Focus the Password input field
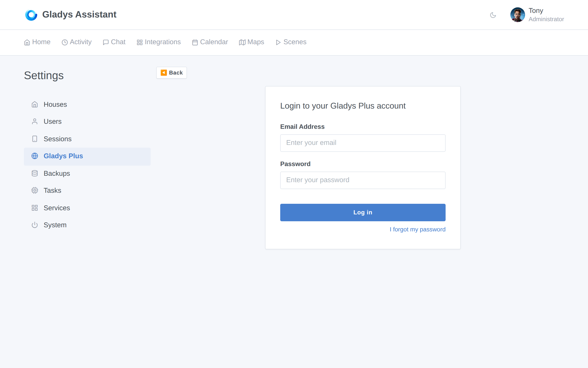The height and width of the screenshot is (368, 588). [x=363, y=180]
